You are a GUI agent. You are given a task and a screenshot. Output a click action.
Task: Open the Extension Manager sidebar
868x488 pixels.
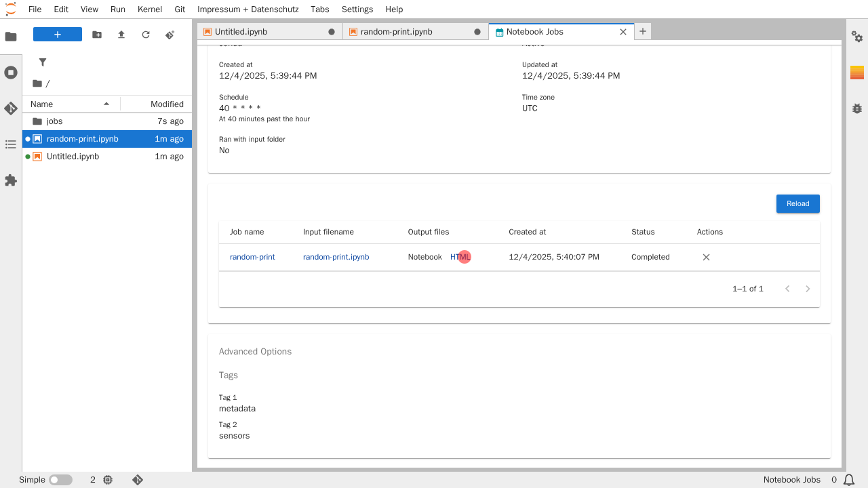[11, 180]
